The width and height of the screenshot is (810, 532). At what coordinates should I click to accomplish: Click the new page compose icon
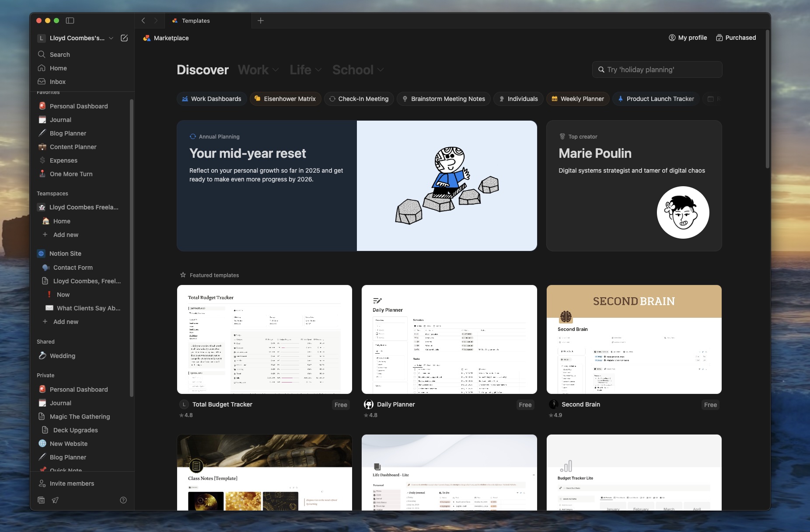(x=124, y=38)
